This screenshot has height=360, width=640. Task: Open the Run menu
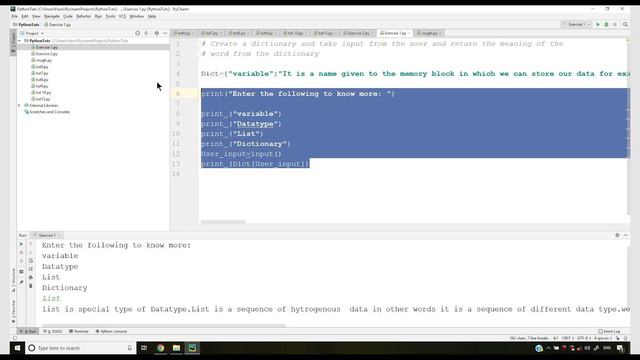coord(98,16)
